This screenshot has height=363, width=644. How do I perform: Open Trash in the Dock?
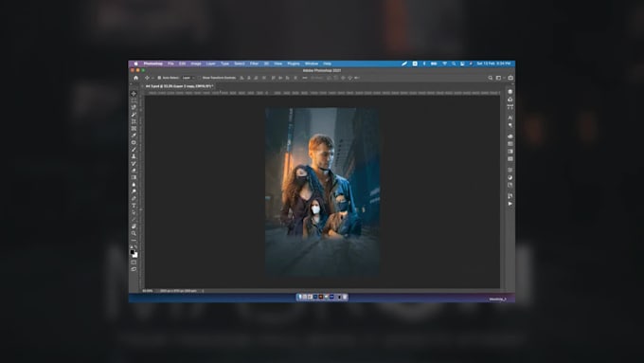(x=345, y=297)
